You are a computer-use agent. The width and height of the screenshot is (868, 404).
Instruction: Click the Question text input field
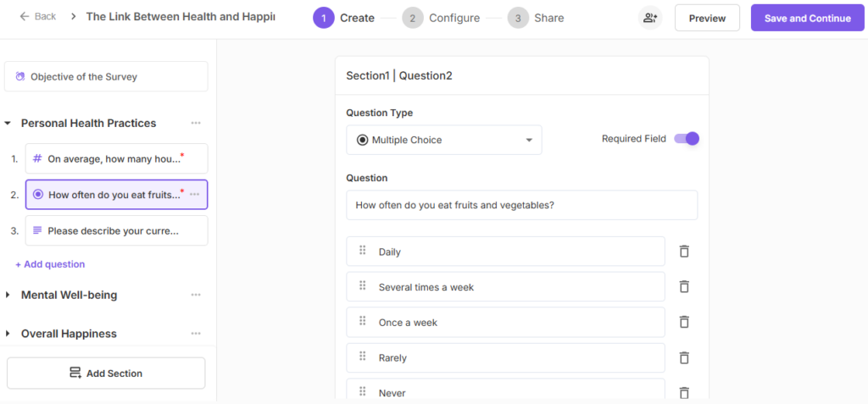(x=521, y=205)
